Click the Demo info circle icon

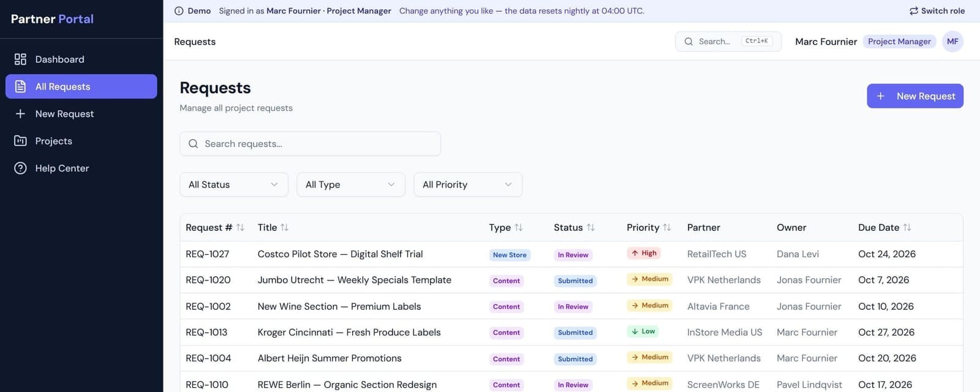[179, 11]
